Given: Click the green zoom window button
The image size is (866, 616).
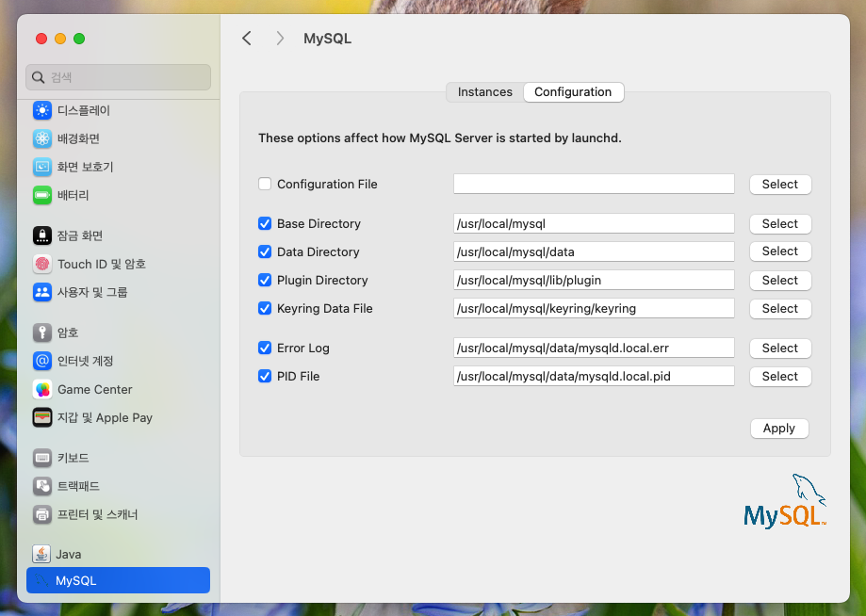Looking at the screenshot, I should [79, 39].
